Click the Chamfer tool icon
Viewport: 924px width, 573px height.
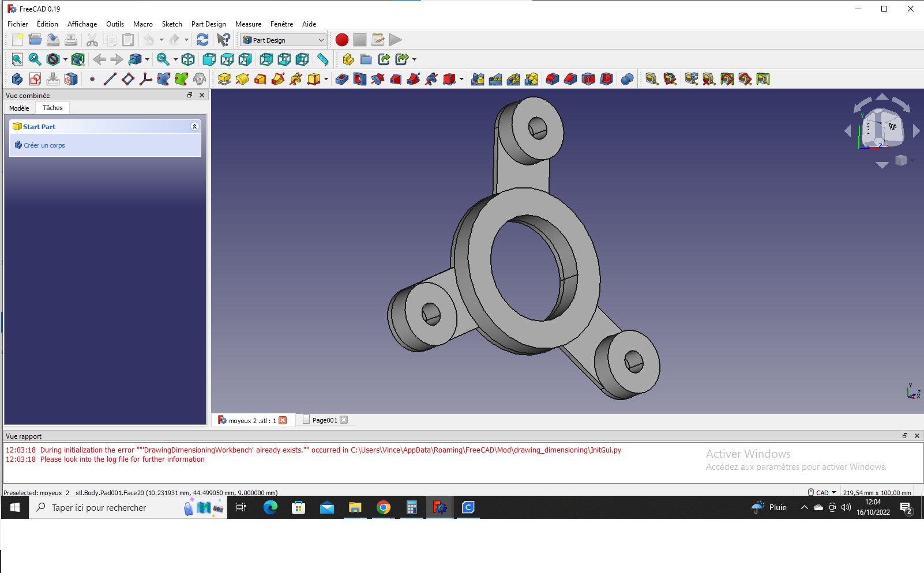pos(570,79)
